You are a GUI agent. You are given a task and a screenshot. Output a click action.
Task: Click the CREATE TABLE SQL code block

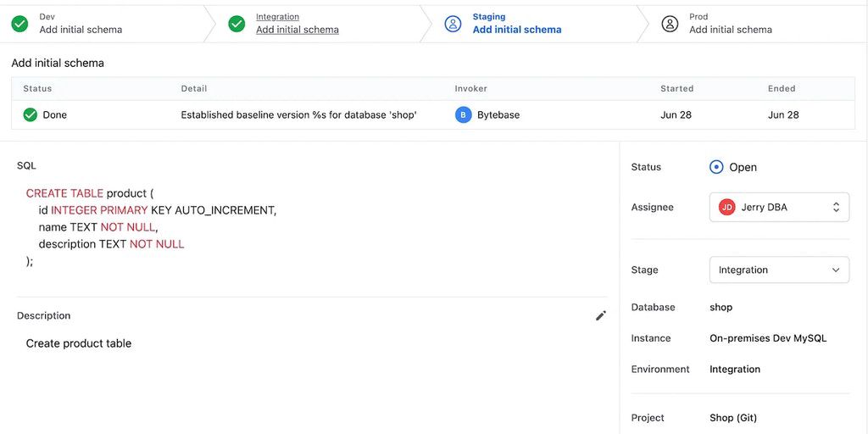pyautogui.click(x=151, y=227)
